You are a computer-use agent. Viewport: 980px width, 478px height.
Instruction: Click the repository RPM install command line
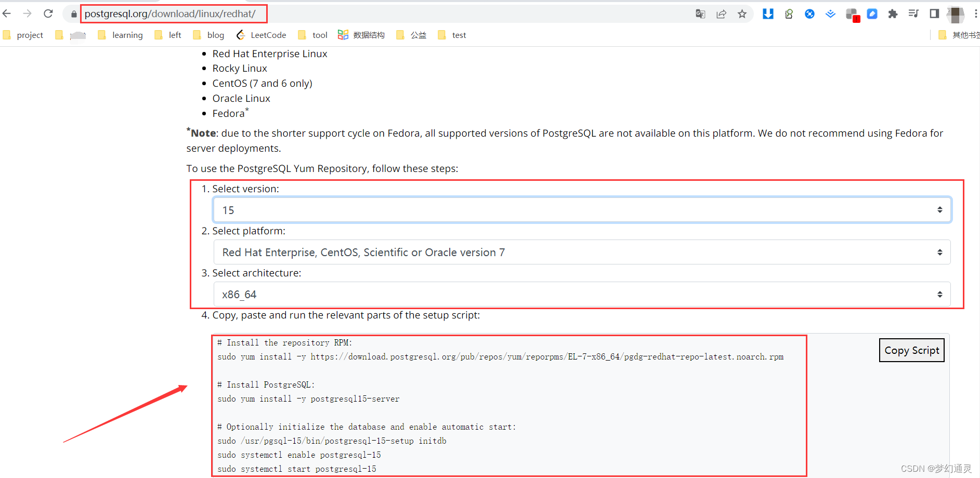(500, 357)
